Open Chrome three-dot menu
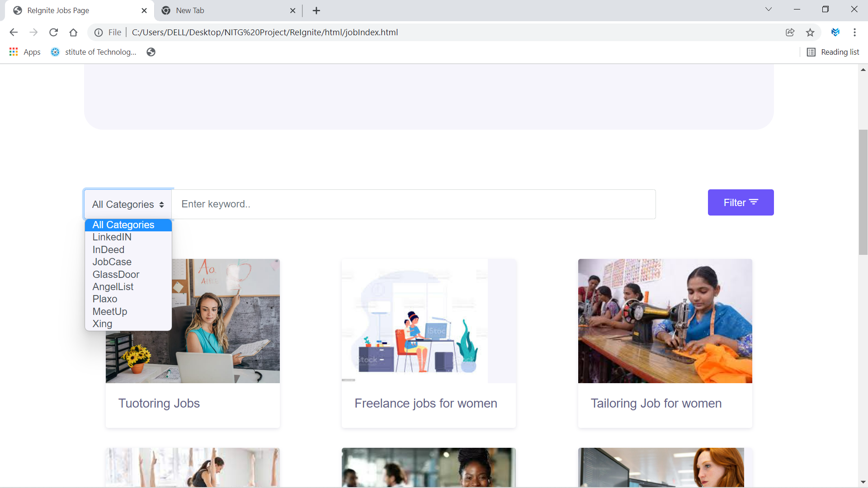Screen dimensions: 868x488 point(854,32)
